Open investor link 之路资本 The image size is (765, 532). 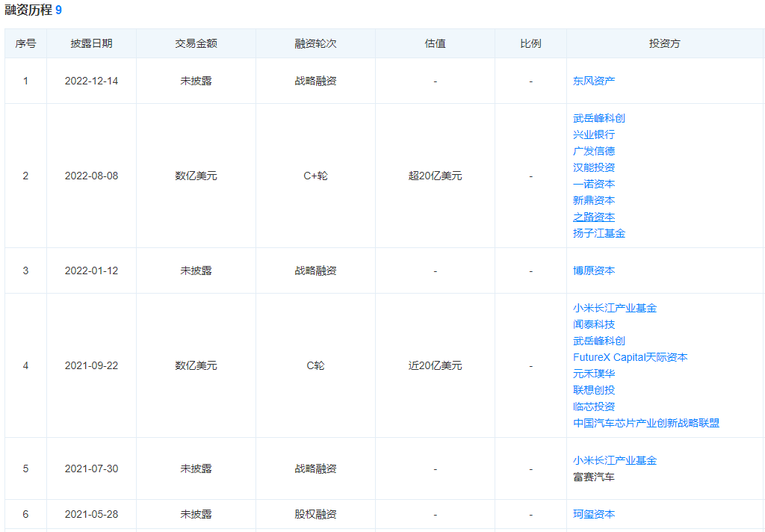594,217
